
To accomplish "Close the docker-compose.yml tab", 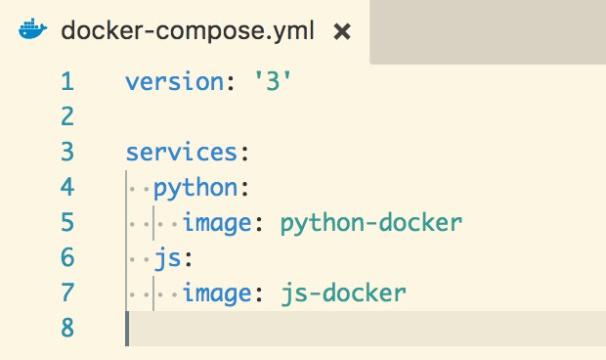I will tap(342, 32).
